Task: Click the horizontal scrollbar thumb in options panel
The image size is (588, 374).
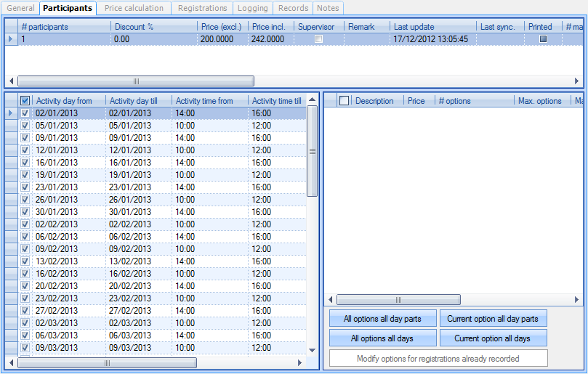Action: (x=398, y=299)
